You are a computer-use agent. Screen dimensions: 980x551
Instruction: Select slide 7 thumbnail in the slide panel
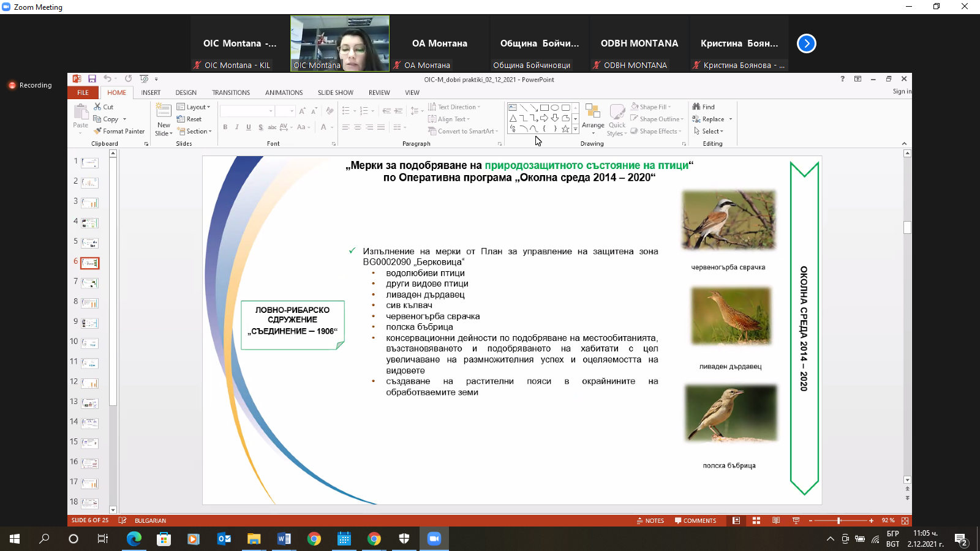[90, 283]
